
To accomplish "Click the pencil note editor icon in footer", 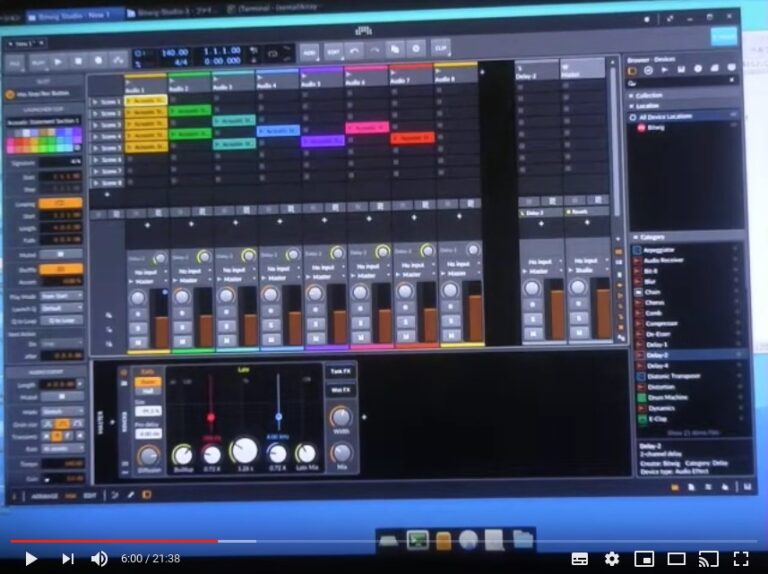I will [x=131, y=495].
